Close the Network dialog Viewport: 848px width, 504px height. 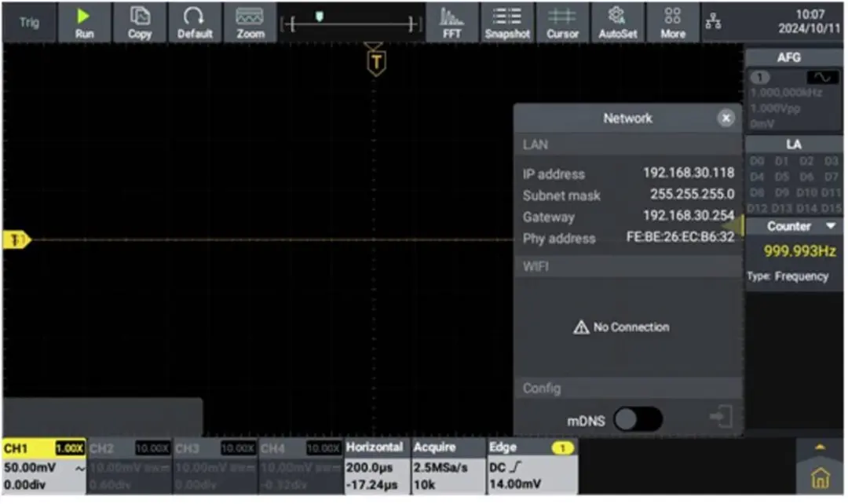click(726, 118)
